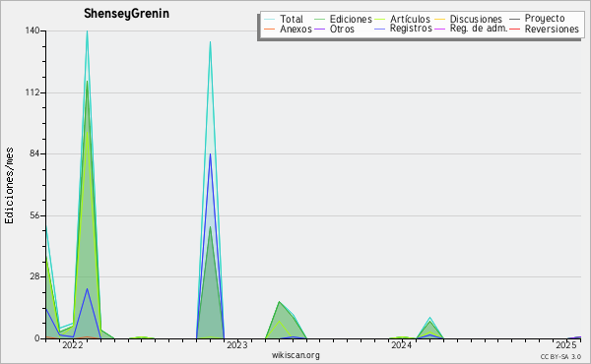Click the 'Artículos' legend entry
Image resolution: width=591 pixels, height=364 pixels.
[410, 19]
